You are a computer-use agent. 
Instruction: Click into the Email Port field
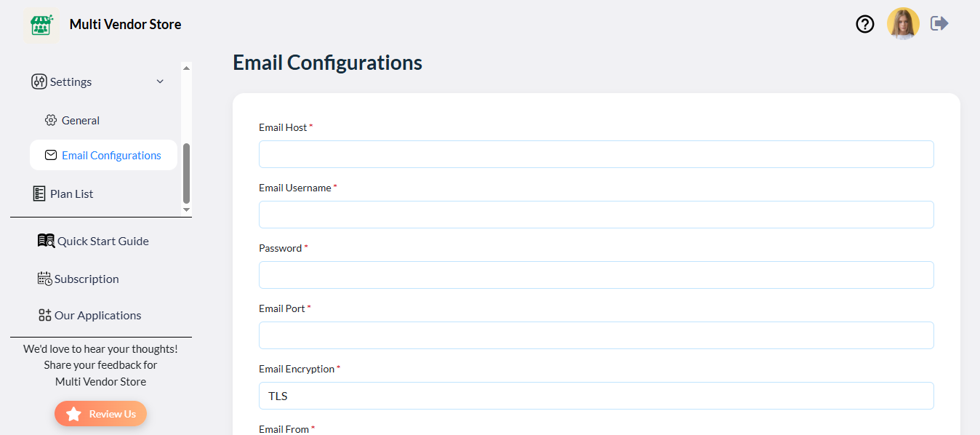(596, 335)
